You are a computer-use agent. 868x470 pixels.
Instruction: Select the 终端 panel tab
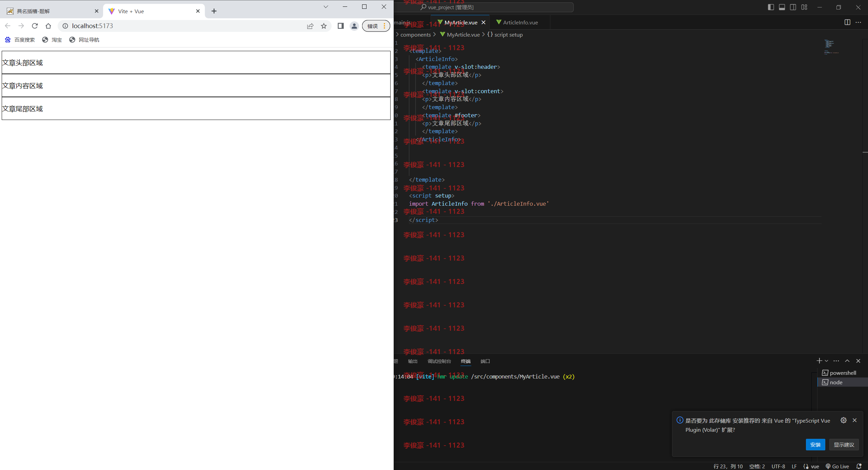tap(466, 361)
